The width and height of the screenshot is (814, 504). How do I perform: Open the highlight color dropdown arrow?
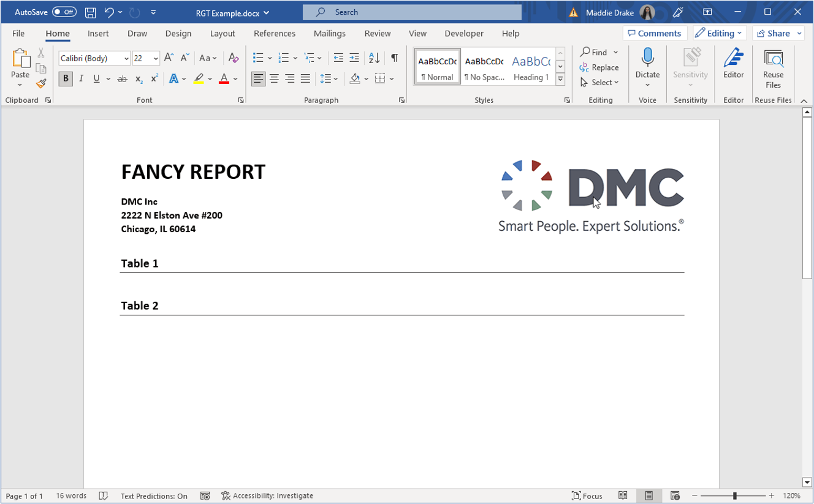(x=210, y=79)
